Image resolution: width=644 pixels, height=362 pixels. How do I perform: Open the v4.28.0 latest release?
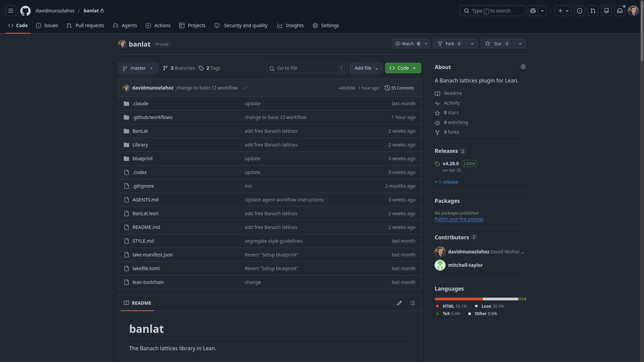(x=450, y=164)
